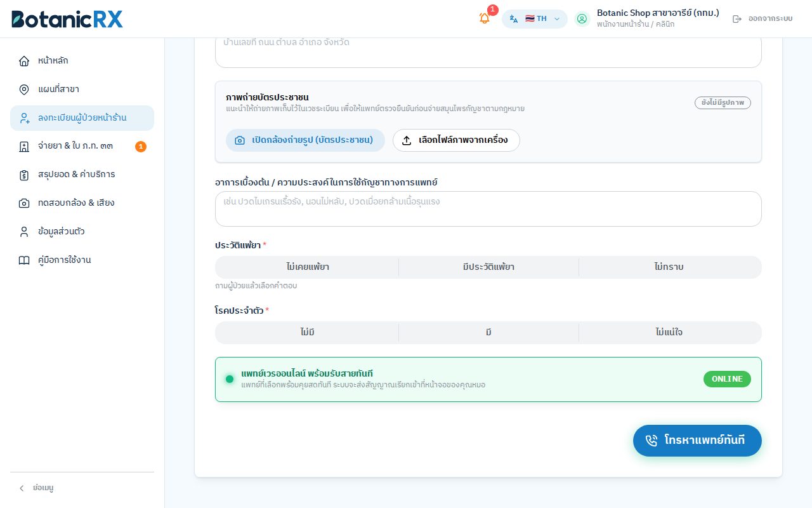The image size is (812, 508).
Task: Click the BotanicRX logo
Action: point(67,19)
